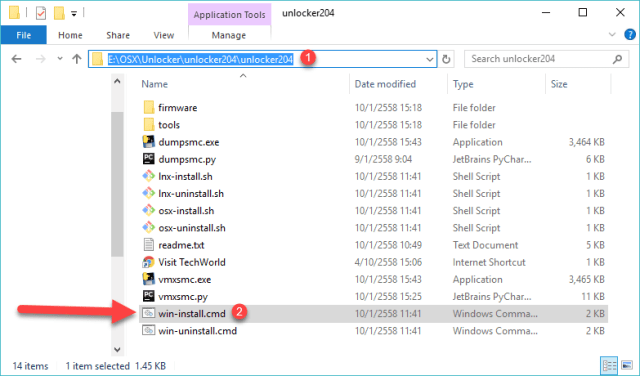Click the win-install.cmd file icon

[x=149, y=313]
